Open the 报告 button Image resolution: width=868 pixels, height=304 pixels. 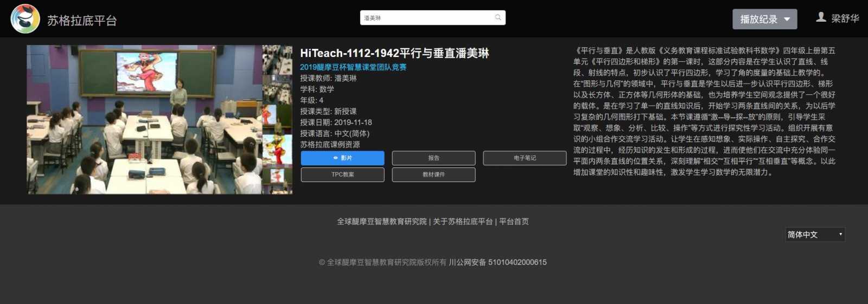pyautogui.click(x=433, y=158)
